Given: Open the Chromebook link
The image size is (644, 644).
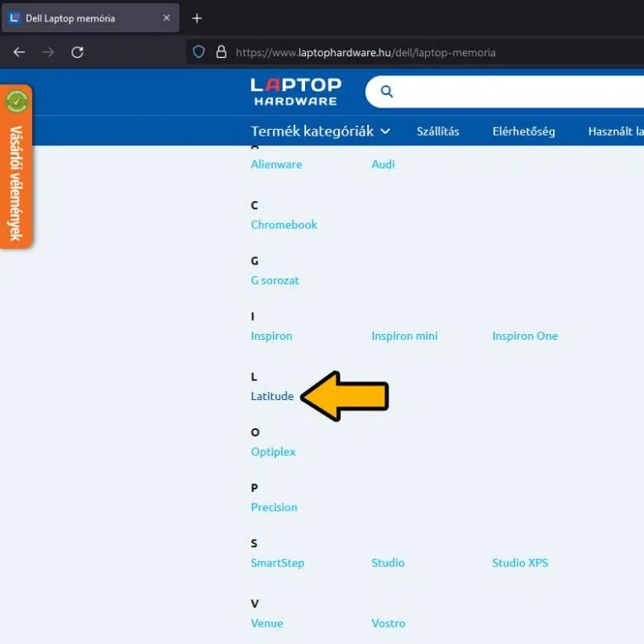Looking at the screenshot, I should click(284, 225).
